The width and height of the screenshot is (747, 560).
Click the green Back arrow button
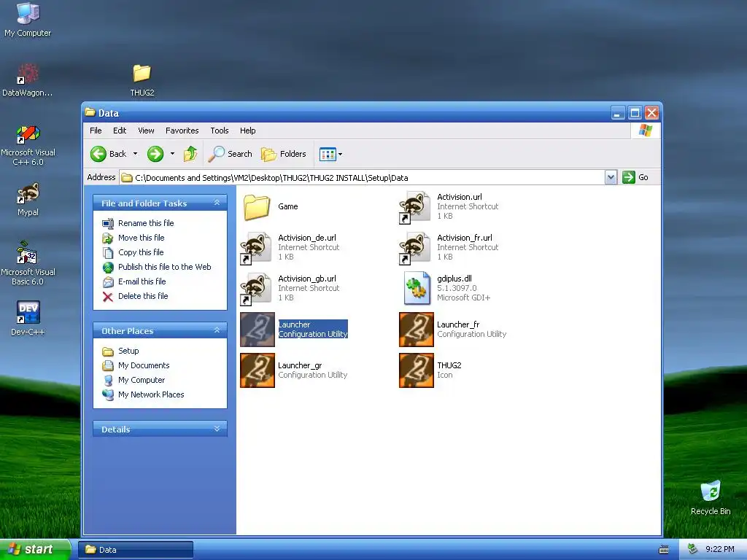click(98, 154)
